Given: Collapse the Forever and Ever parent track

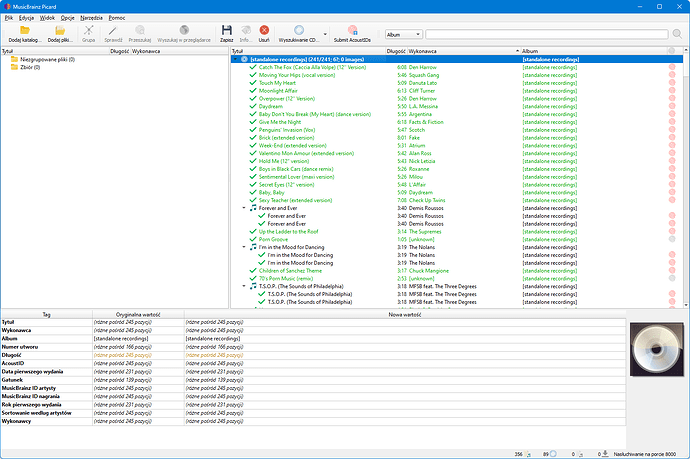Looking at the screenshot, I should tap(244, 208).
